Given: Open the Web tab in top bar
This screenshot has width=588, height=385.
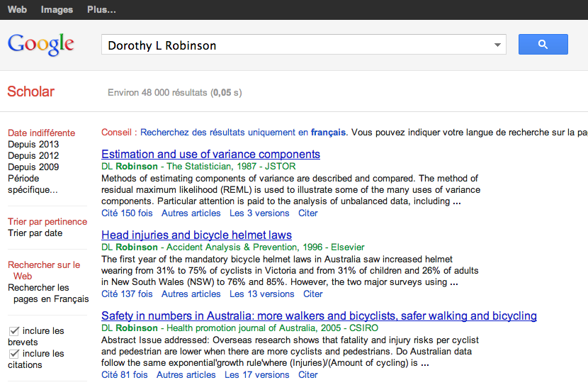Looking at the screenshot, I should coord(17,9).
